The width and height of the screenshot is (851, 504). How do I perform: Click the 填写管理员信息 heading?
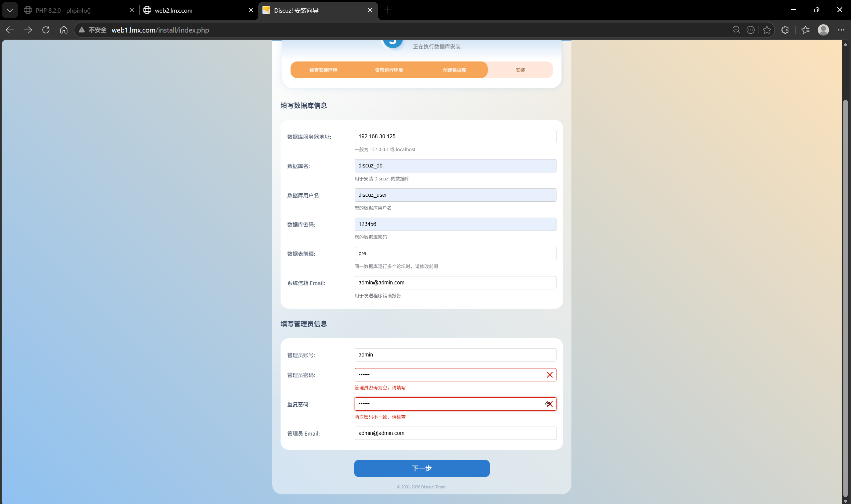[x=304, y=324]
